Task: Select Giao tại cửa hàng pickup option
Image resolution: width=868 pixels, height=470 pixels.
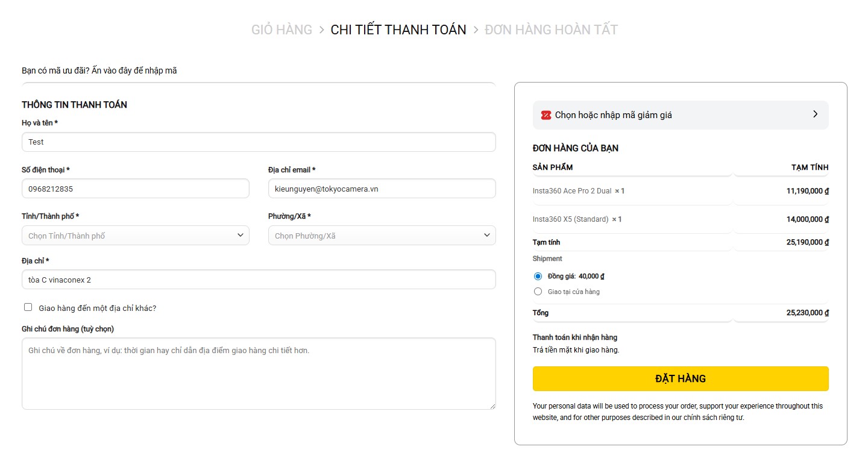Action: click(538, 292)
